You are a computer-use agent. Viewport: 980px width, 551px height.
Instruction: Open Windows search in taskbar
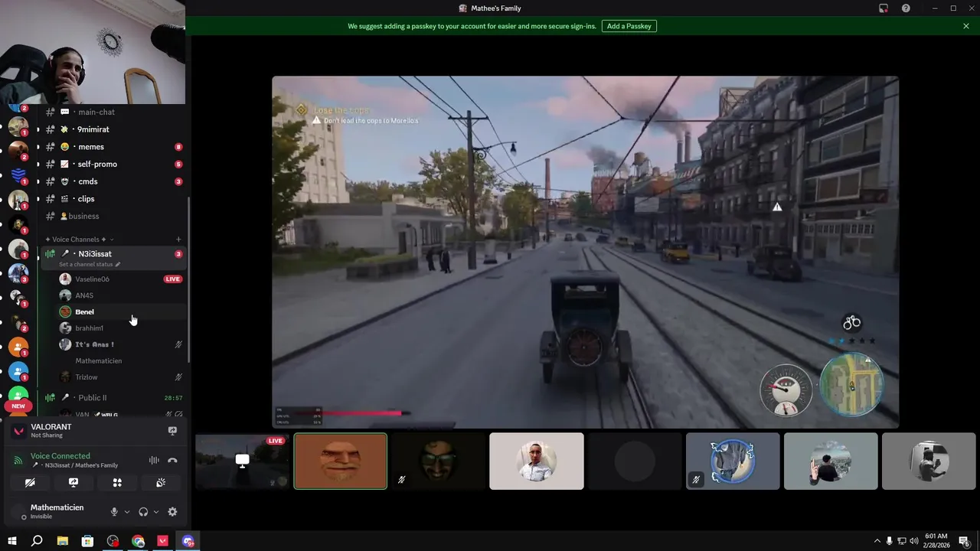pyautogui.click(x=37, y=541)
